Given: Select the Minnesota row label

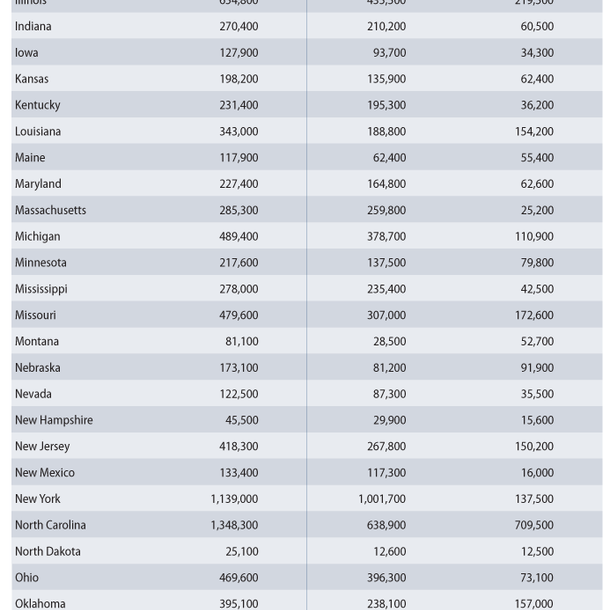Looking at the screenshot, I should 41,263.
